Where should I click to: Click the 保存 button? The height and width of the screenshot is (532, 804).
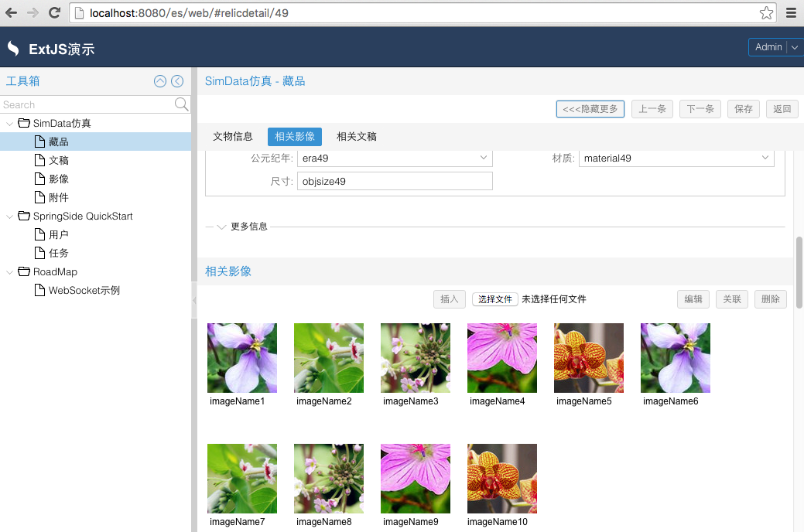pos(744,109)
